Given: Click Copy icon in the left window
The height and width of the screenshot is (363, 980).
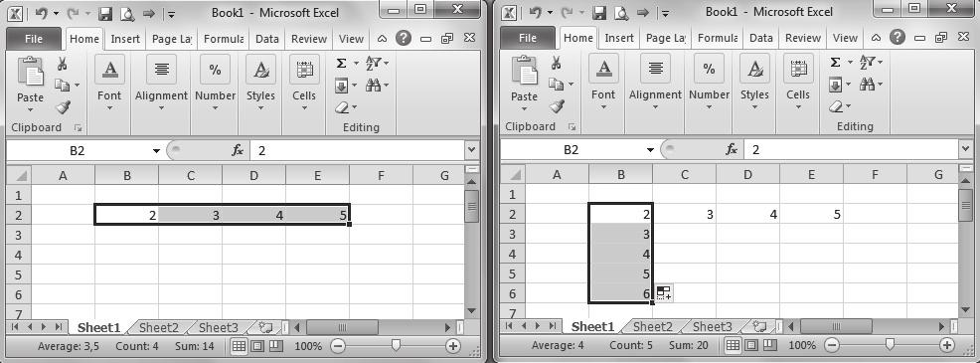Looking at the screenshot, I should point(62,85).
